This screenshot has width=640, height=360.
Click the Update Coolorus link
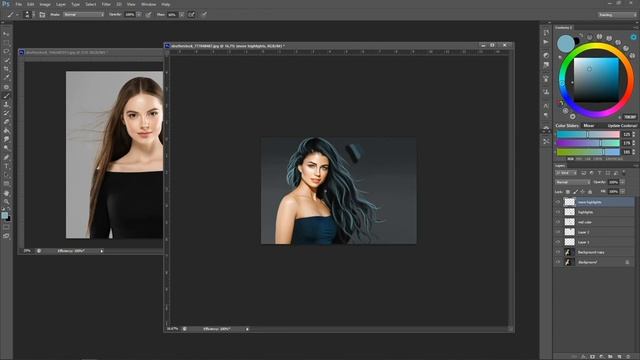point(622,126)
